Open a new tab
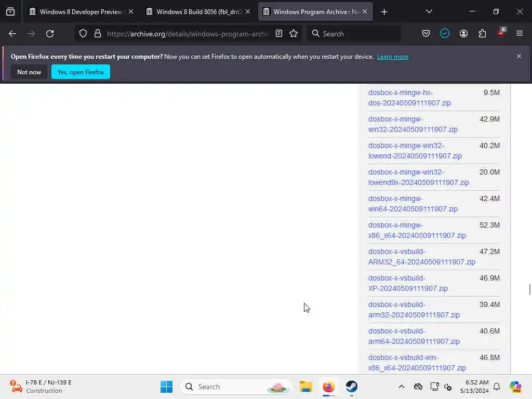This screenshot has width=532, height=399. point(384,12)
